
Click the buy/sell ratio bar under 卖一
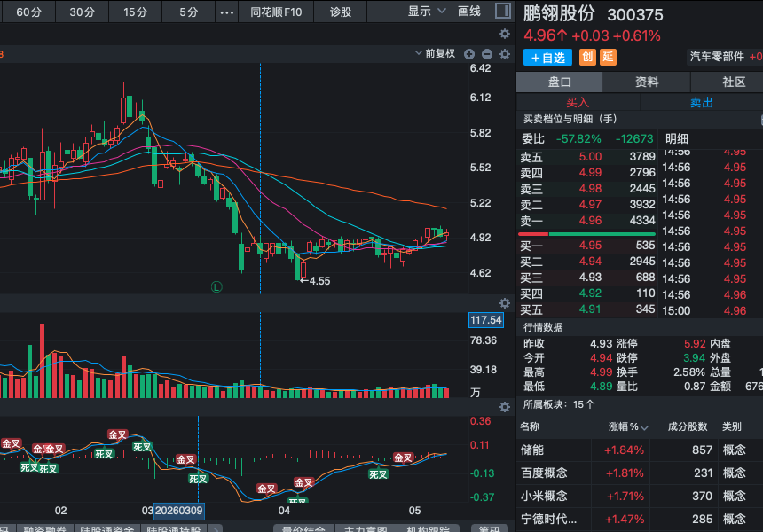coord(586,234)
